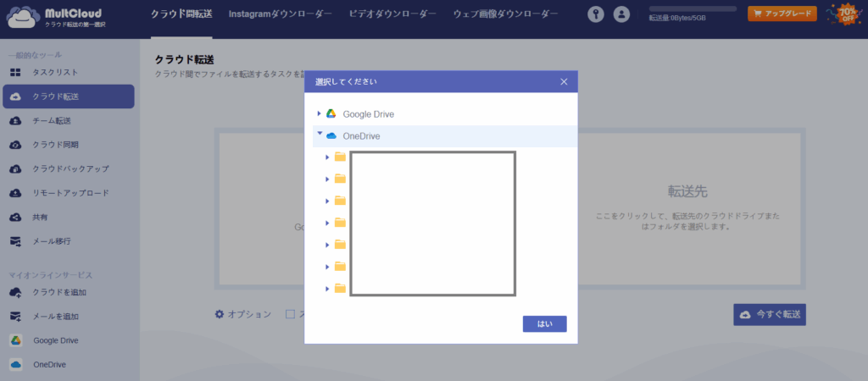
Task: Select クラウド同期 in the sidebar
Action: coord(55,145)
